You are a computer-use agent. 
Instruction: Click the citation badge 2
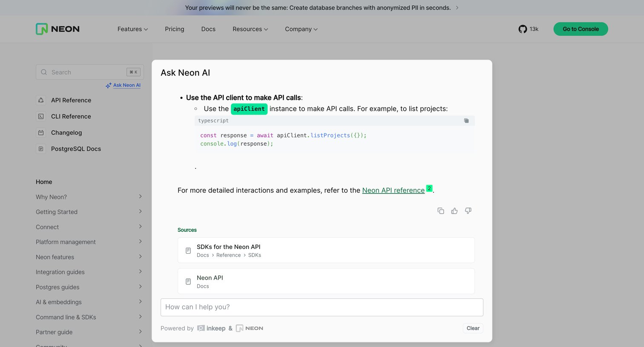pos(429,188)
